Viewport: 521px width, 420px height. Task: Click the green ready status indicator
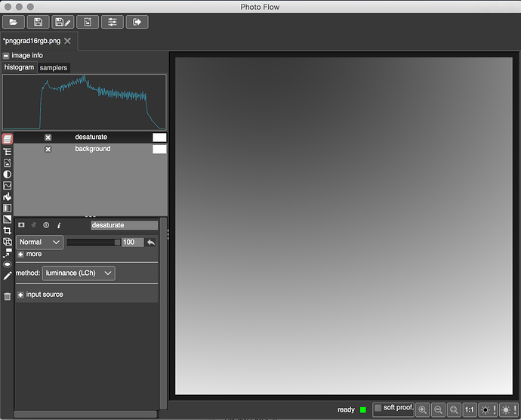coord(363,410)
